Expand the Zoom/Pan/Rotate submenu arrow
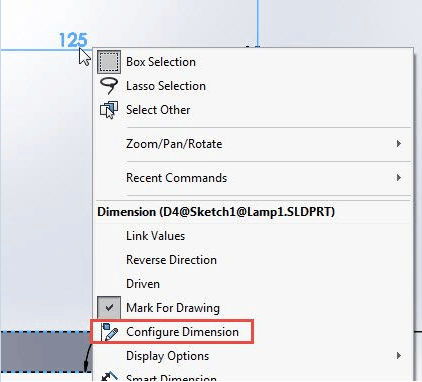Image resolution: width=422 pixels, height=382 pixels. pos(399,144)
